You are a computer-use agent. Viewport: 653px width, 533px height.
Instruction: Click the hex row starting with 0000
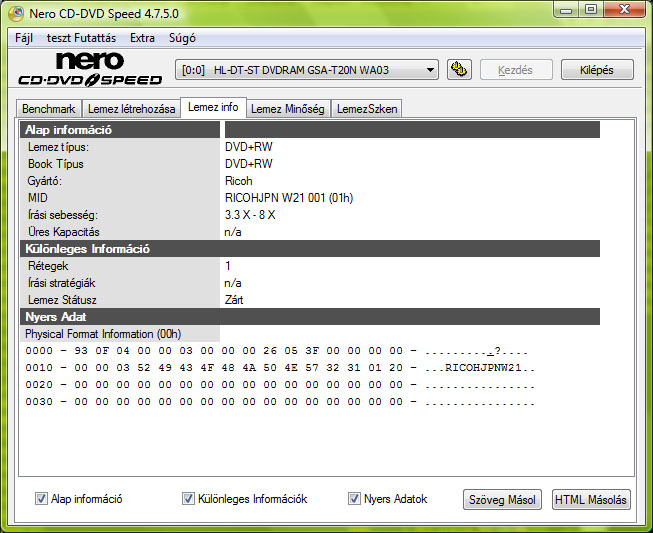[x=277, y=351]
